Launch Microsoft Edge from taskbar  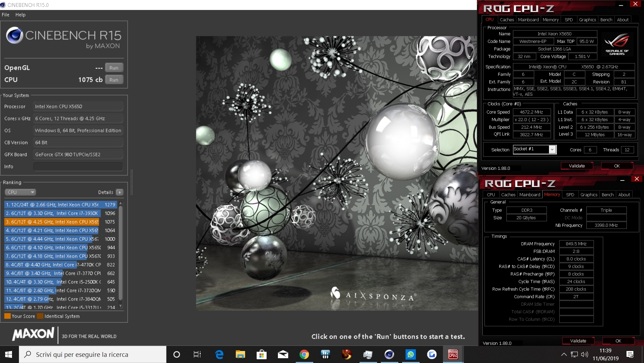pos(219,354)
